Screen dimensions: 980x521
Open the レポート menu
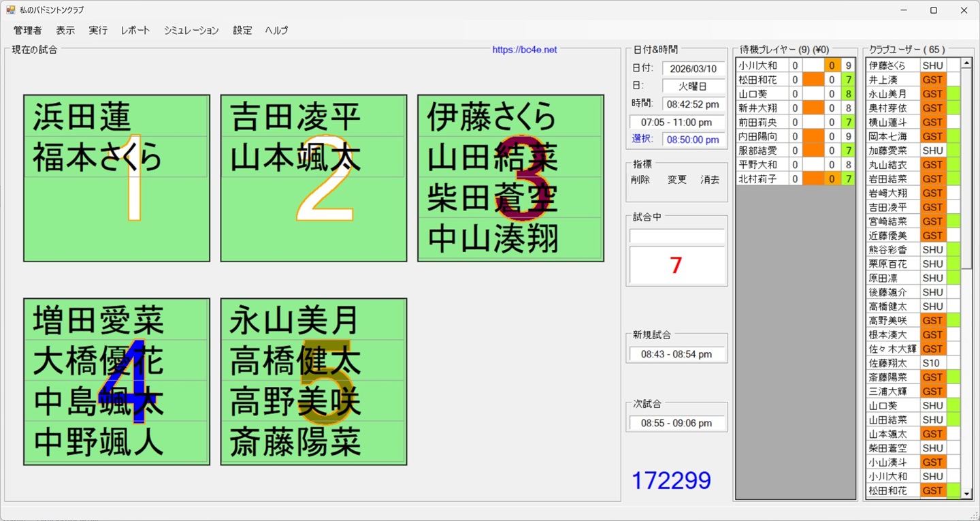(x=135, y=30)
